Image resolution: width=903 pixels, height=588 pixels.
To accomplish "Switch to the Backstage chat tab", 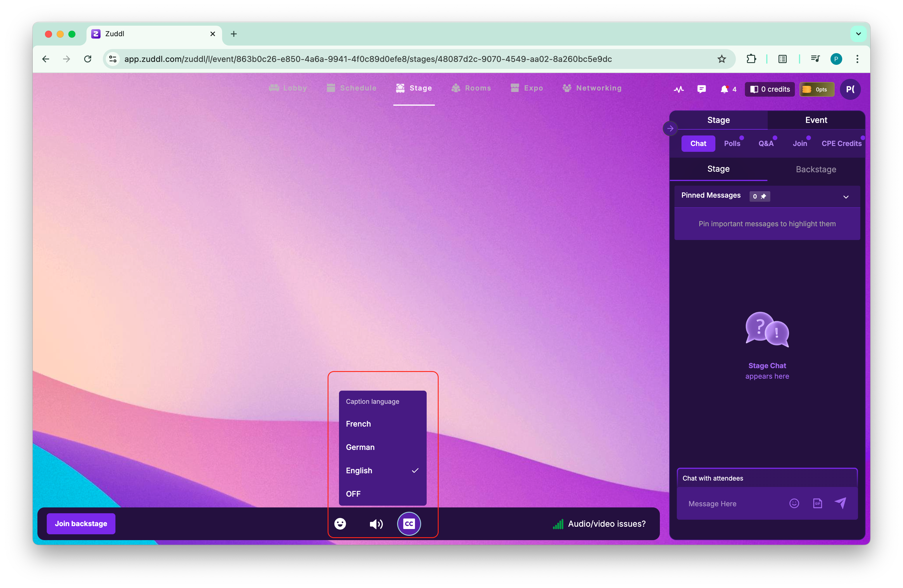I will [x=816, y=169].
